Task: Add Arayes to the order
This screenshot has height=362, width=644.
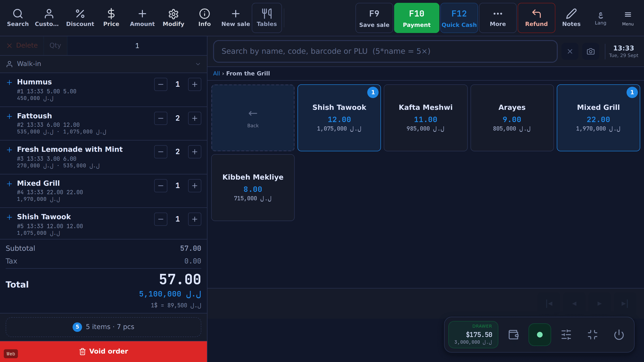Action: [x=512, y=118]
